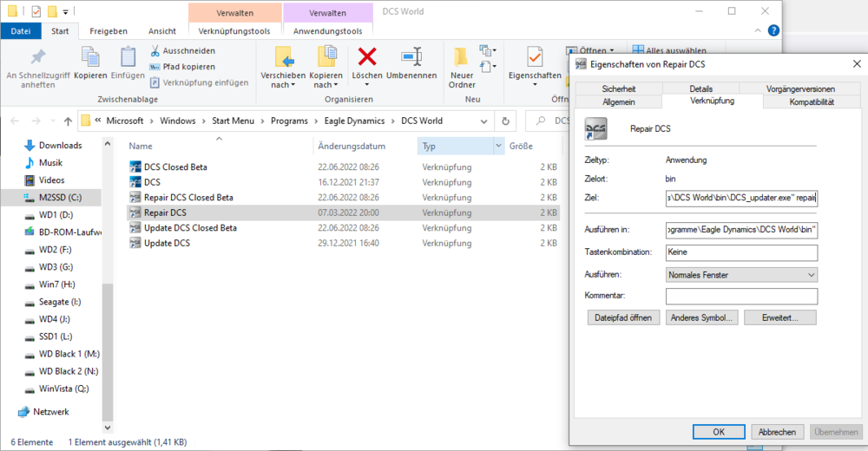Click the Umbenennen icon

tap(411, 56)
